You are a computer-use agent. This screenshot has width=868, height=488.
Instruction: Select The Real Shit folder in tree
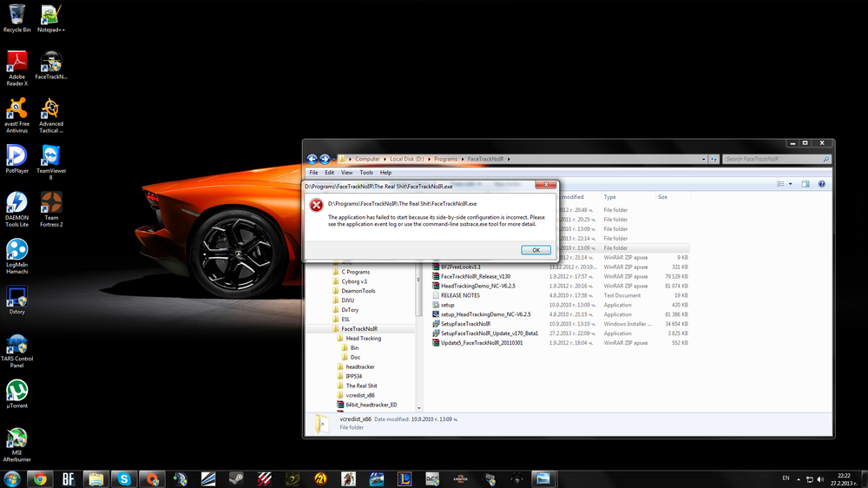[361, 386]
